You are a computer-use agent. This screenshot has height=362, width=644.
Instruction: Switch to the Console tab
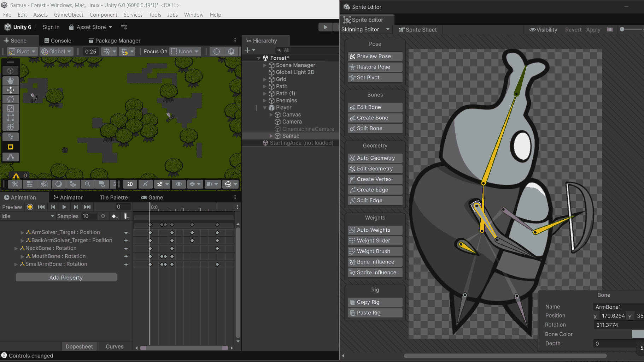(58, 41)
